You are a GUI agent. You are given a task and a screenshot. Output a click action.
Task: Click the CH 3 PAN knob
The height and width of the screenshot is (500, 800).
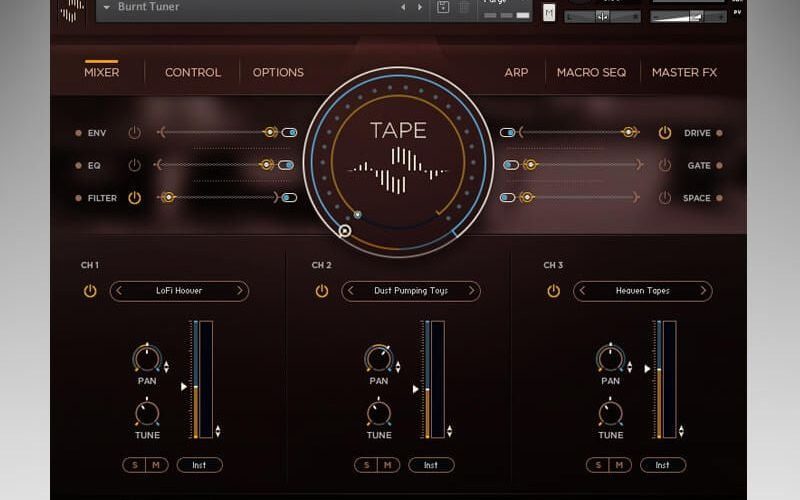(610, 358)
